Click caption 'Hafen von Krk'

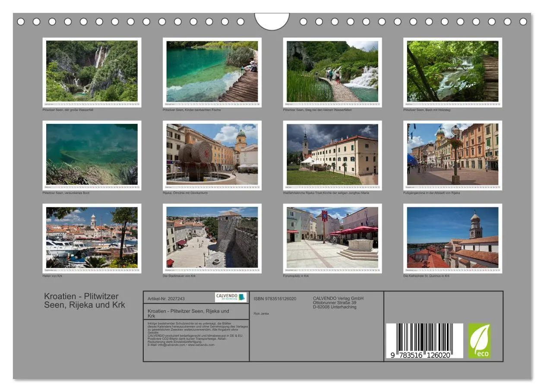tap(52, 276)
